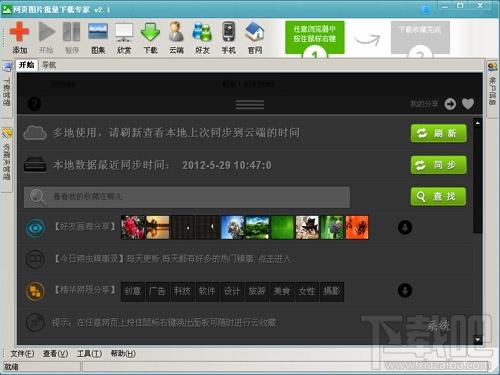Open the right sidebar 账户信息 tab
Screen dimensions: 500x375
tap(492, 88)
